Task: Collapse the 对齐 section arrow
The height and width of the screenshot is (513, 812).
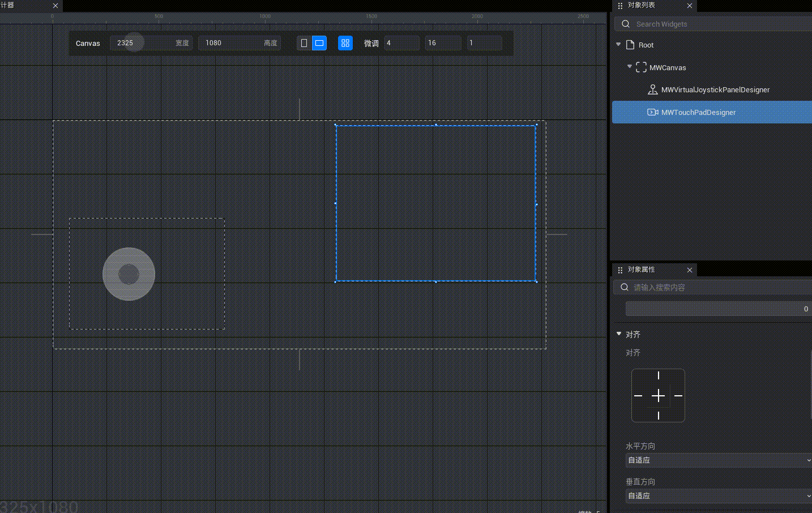Action: click(619, 334)
